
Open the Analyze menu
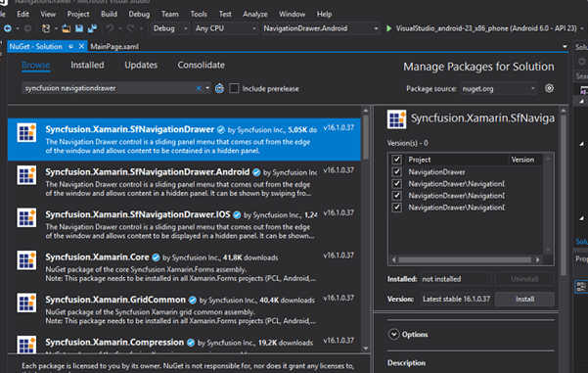pos(255,15)
